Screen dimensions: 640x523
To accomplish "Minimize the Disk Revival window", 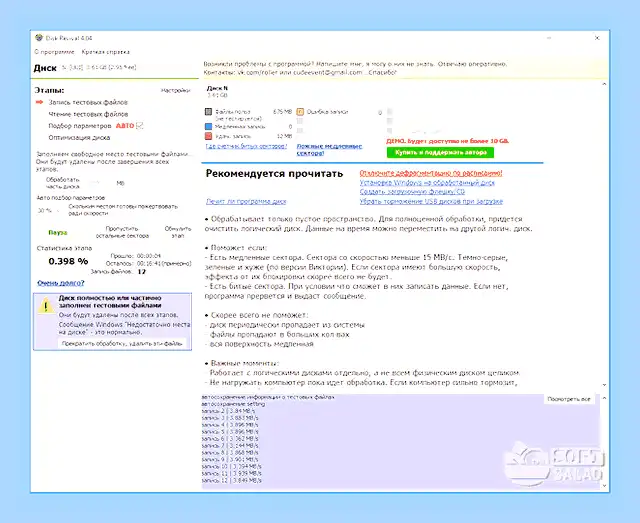I will pos(549,38).
